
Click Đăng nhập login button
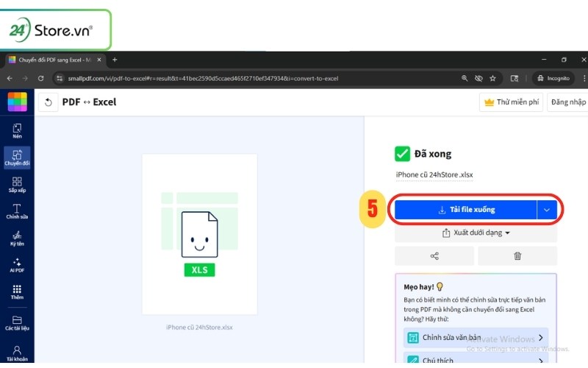[x=568, y=102]
